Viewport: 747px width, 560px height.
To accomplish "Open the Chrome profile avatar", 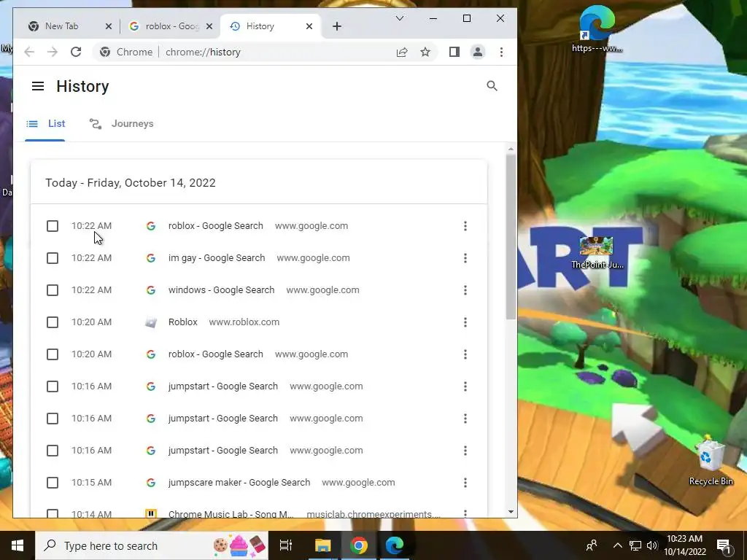I will pos(477,52).
